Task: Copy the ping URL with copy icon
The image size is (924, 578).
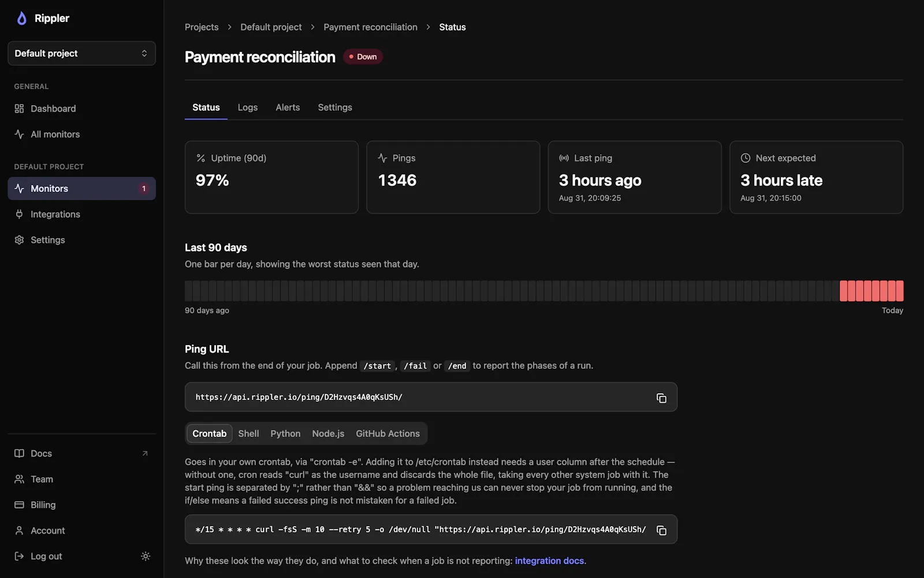Action: (x=661, y=398)
